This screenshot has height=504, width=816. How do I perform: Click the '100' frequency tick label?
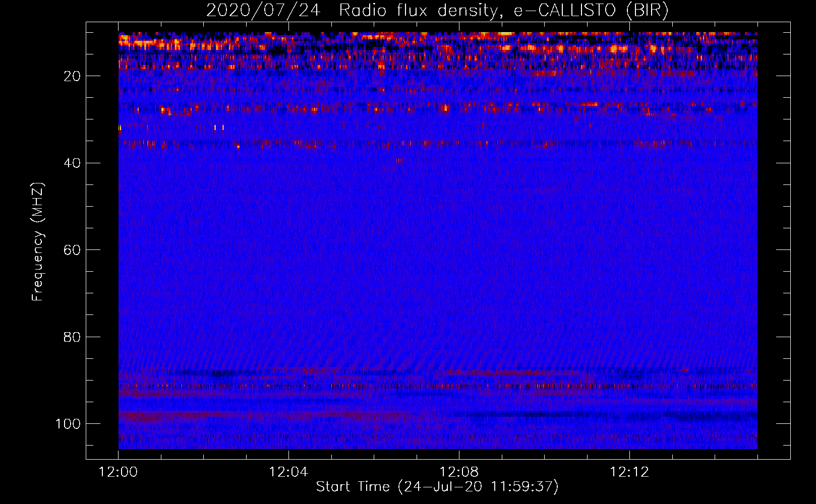click(68, 424)
